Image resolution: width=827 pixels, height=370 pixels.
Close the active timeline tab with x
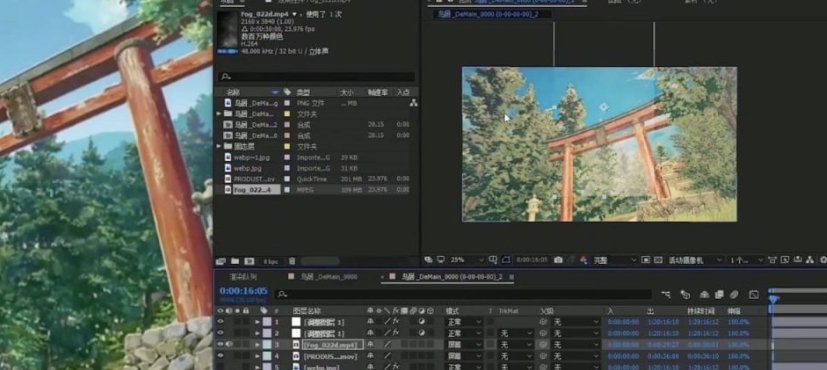point(382,277)
